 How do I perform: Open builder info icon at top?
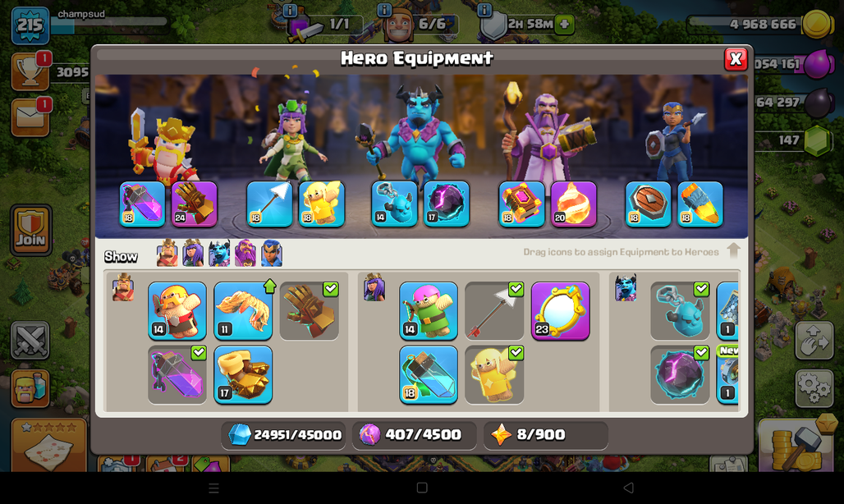coord(384,10)
